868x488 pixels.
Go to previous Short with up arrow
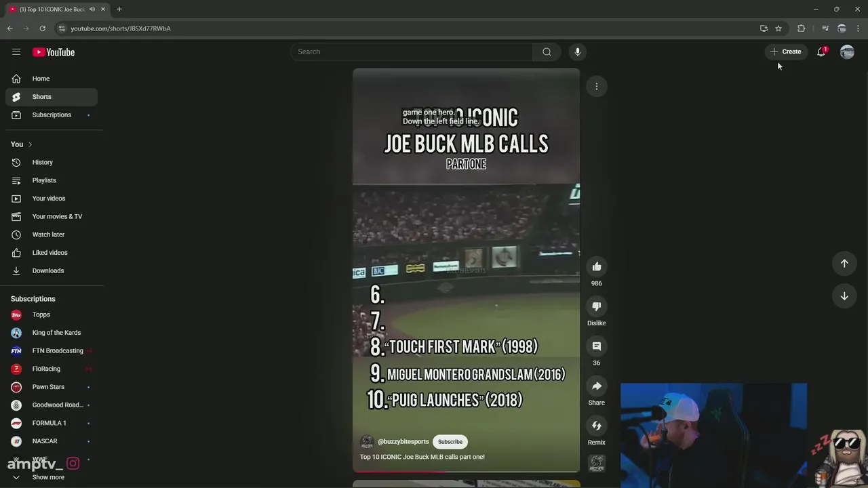click(844, 263)
